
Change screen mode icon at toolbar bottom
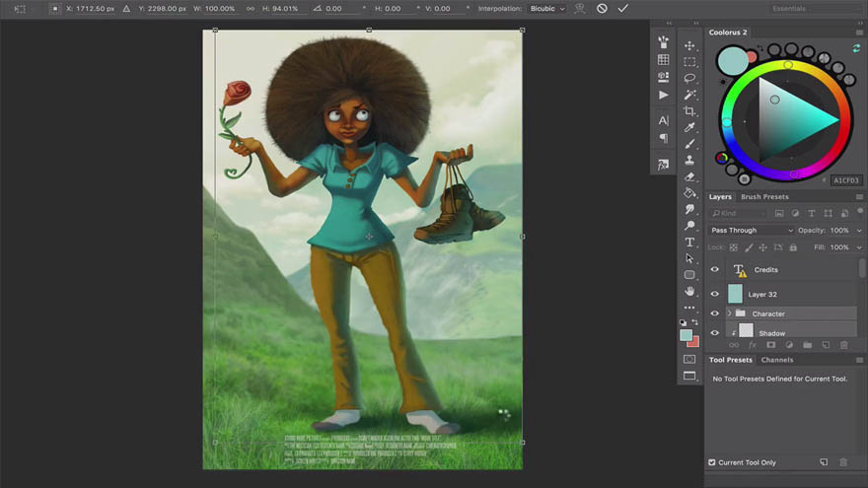[x=689, y=376]
